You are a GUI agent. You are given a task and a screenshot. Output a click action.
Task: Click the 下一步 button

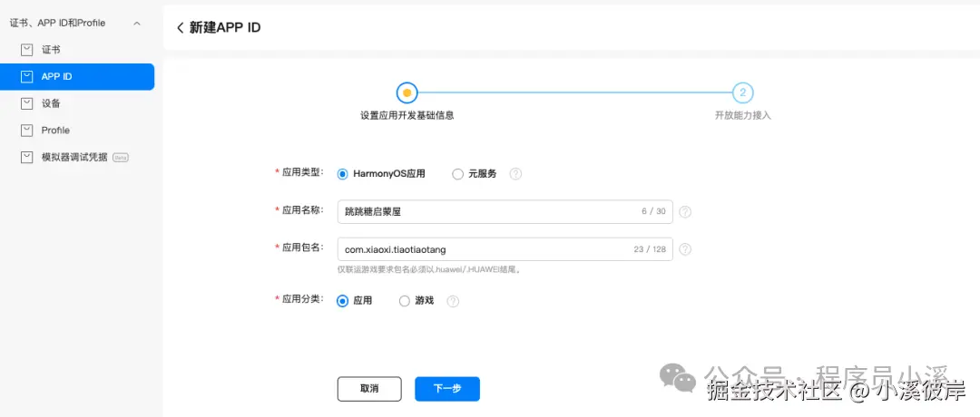(x=447, y=389)
